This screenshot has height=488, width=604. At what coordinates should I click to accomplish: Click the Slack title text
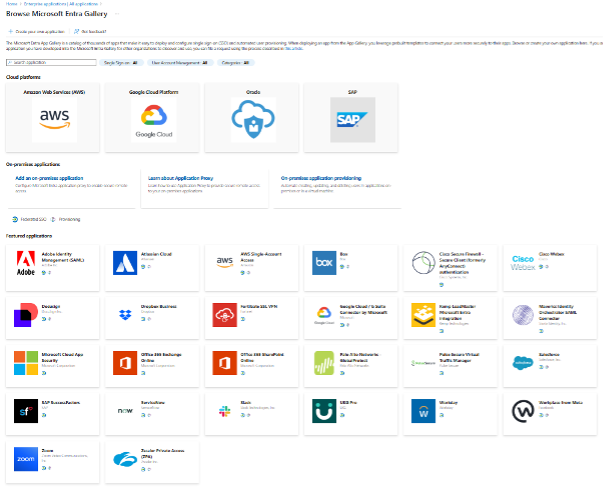[245, 402]
